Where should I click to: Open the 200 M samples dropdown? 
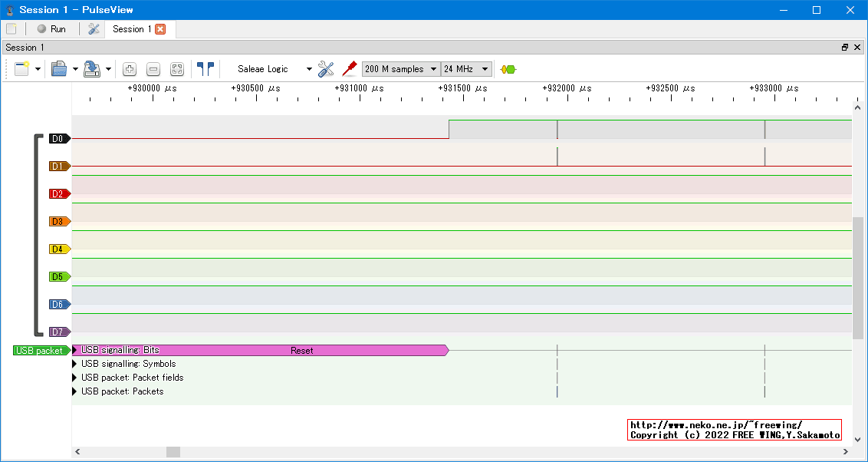tap(400, 69)
